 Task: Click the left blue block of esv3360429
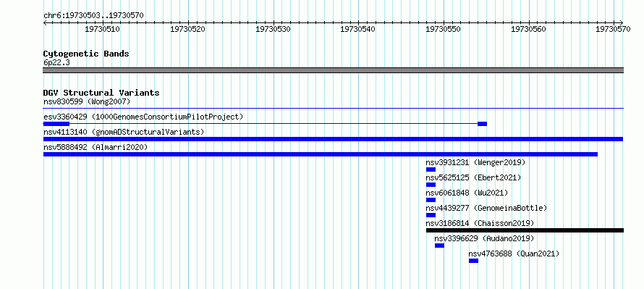tap(56, 124)
